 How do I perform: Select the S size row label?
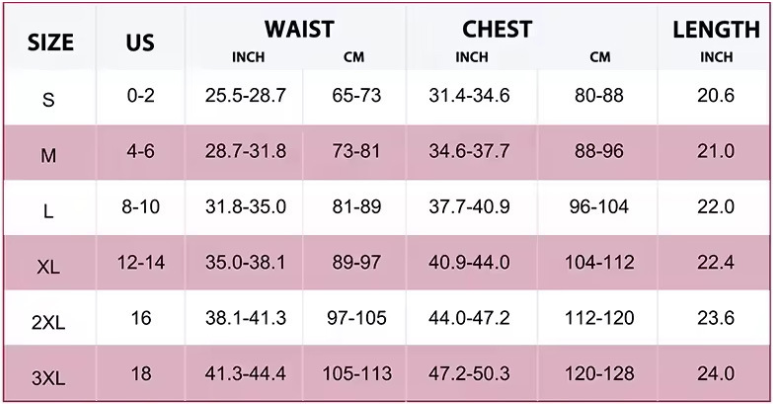[49, 98]
